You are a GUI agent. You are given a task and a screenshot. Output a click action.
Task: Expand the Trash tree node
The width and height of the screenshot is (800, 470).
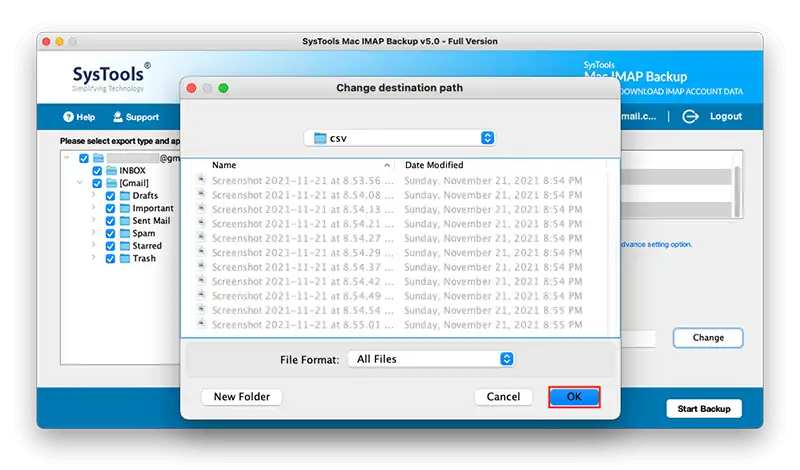tap(93, 257)
